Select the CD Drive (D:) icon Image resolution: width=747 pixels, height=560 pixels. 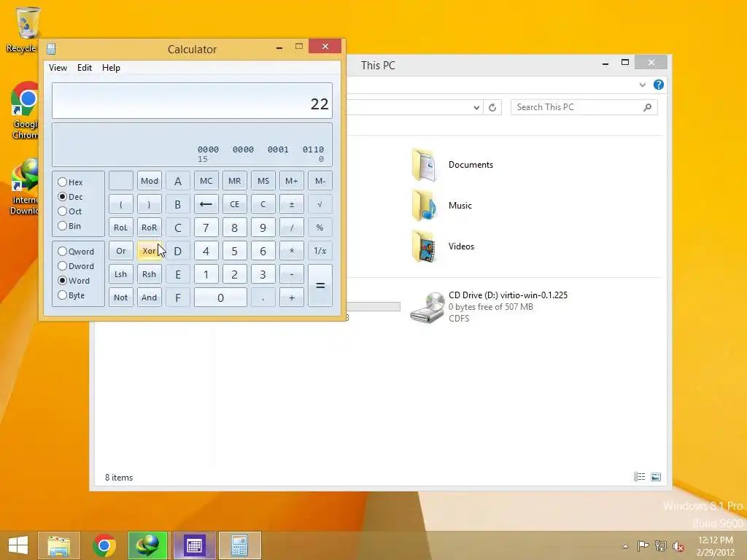427,307
